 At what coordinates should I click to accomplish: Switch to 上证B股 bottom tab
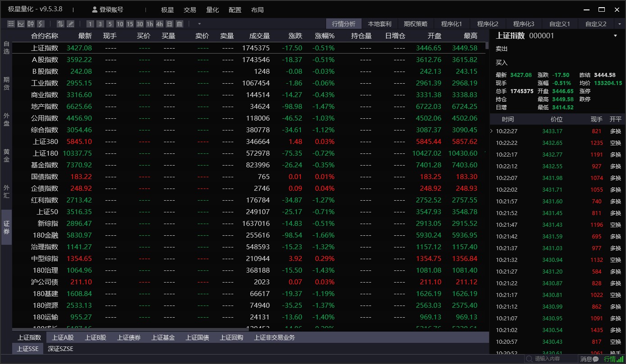(x=95, y=337)
